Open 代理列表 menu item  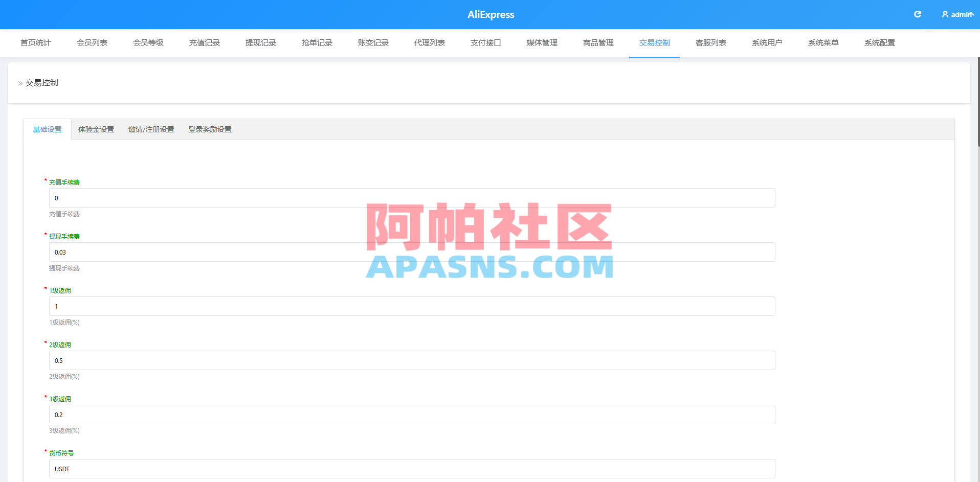[x=430, y=43]
